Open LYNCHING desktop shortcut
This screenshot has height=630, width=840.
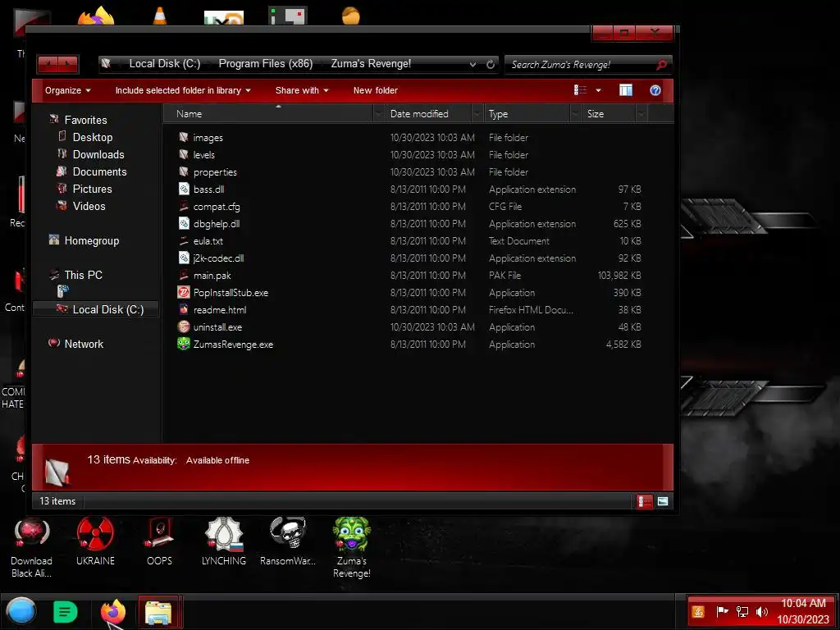(224, 541)
